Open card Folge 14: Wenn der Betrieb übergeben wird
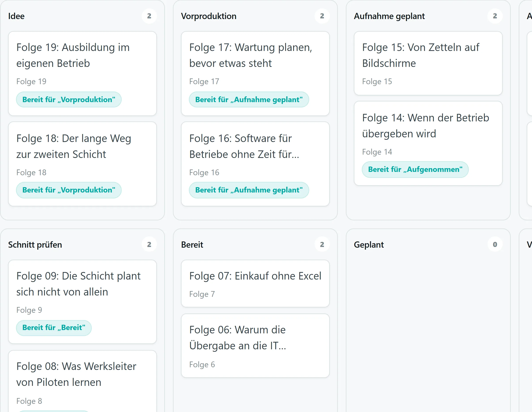Screen dimensions: 532x412 click(428, 144)
